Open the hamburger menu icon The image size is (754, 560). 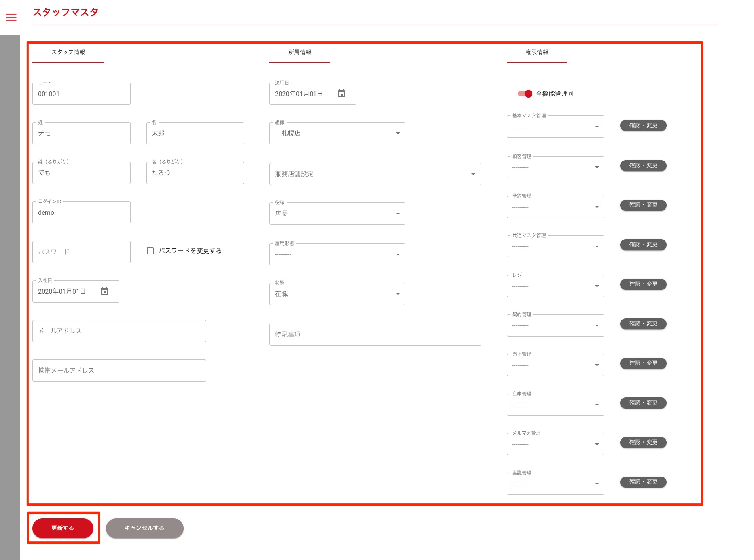point(11,17)
